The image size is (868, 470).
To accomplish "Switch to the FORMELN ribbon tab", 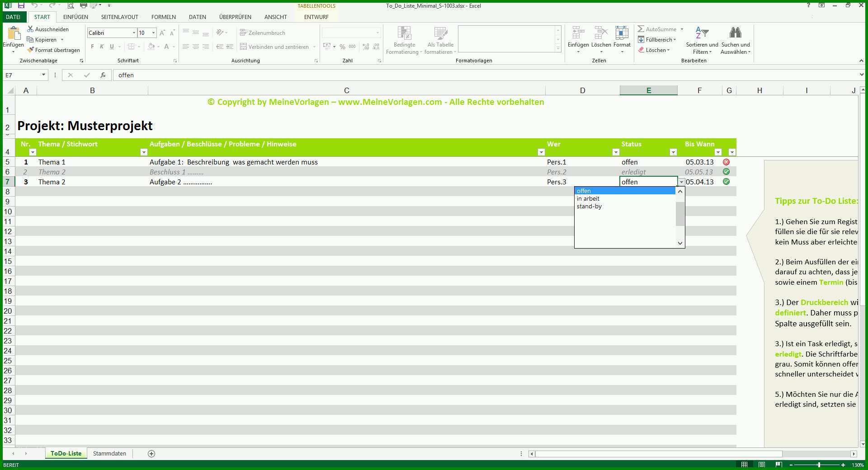I will pyautogui.click(x=163, y=17).
